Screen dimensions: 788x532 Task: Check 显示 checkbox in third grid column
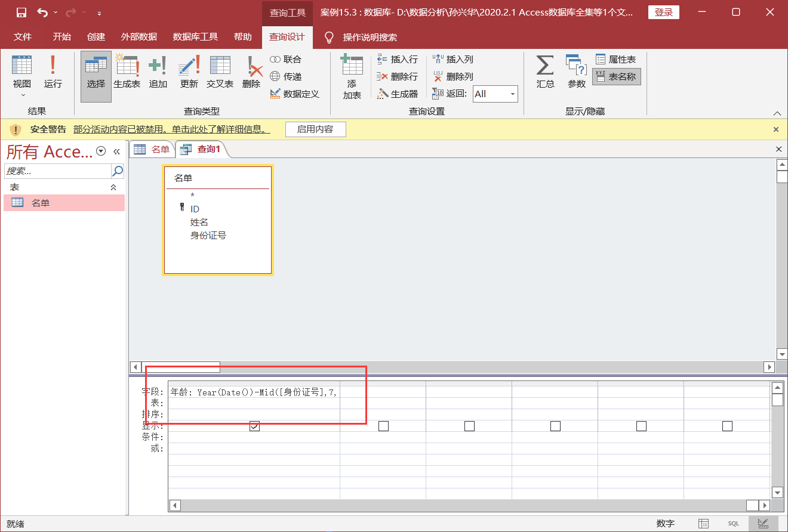tap(469, 426)
